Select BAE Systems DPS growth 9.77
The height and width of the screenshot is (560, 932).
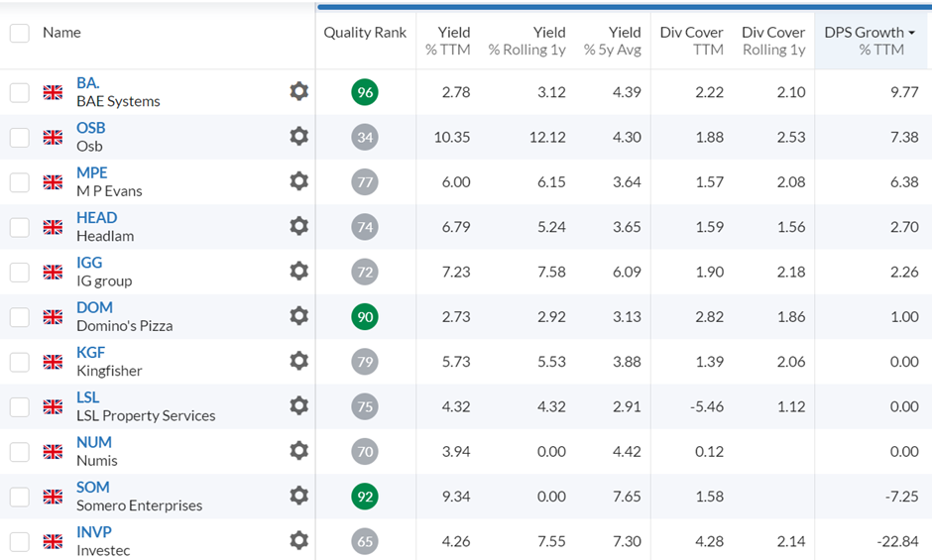point(904,92)
